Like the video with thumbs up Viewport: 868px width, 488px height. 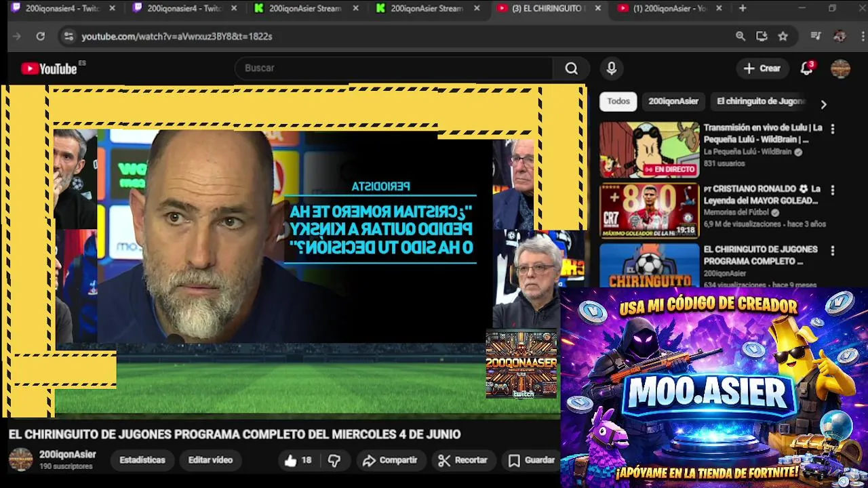tap(298, 460)
